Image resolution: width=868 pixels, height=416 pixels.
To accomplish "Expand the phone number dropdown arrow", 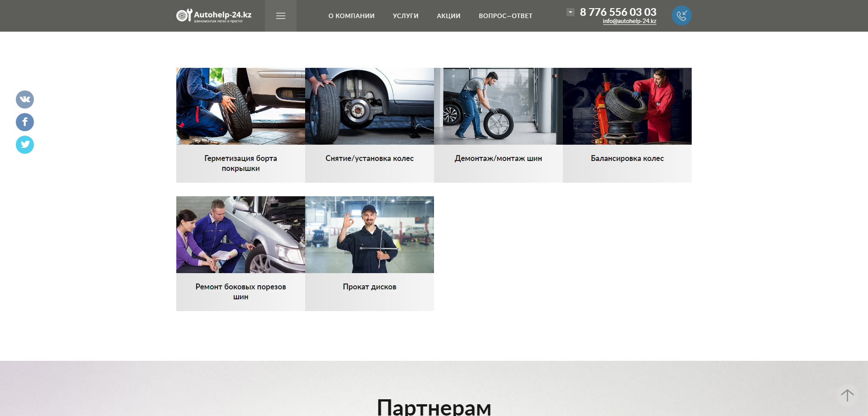I will pyautogui.click(x=571, y=12).
